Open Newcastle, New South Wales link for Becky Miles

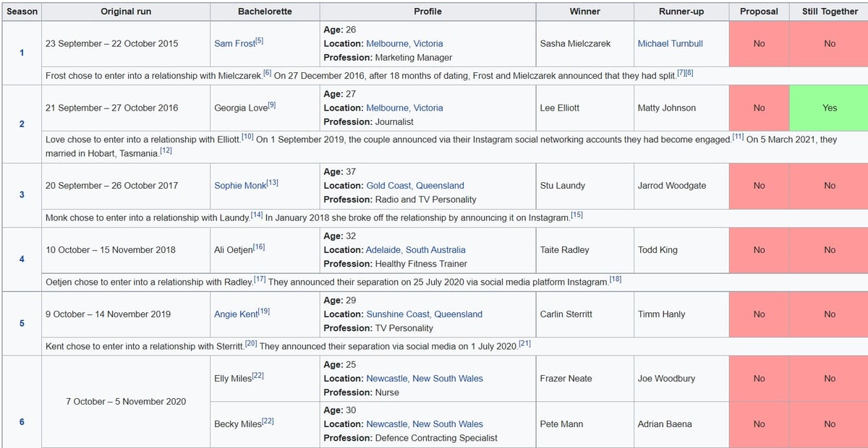tap(425, 424)
